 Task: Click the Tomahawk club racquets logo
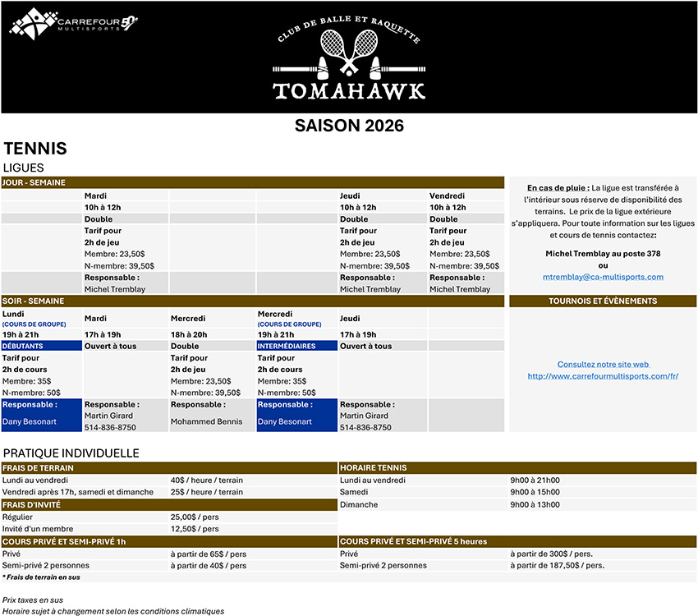[x=349, y=57]
